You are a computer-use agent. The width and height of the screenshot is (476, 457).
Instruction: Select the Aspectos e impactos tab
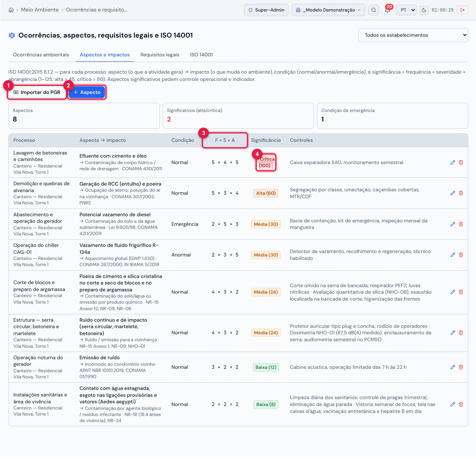[x=105, y=55]
